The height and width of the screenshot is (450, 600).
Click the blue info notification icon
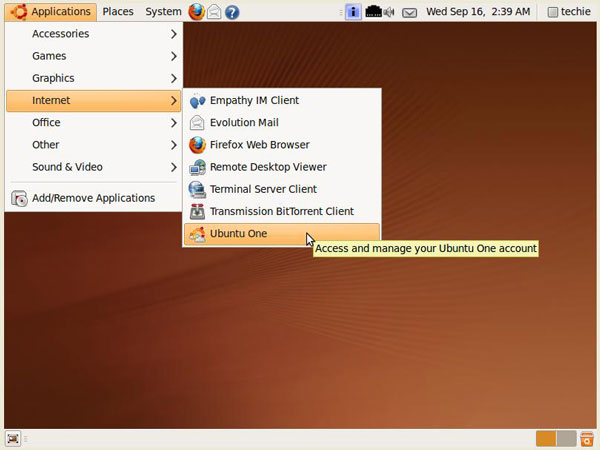(x=353, y=12)
